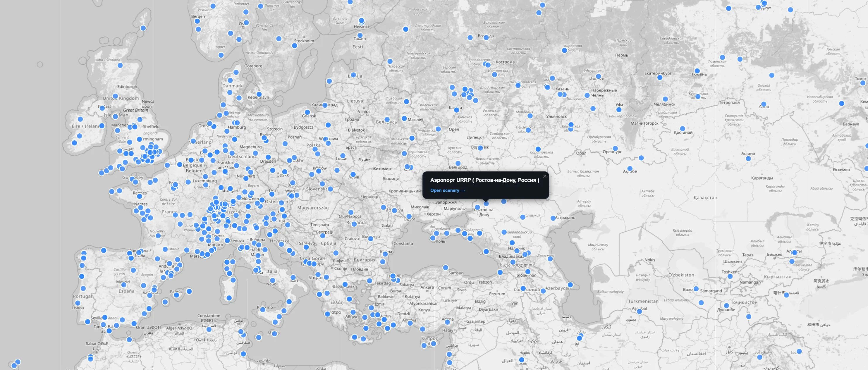Click the Voronezh airport marker

click(480, 148)
